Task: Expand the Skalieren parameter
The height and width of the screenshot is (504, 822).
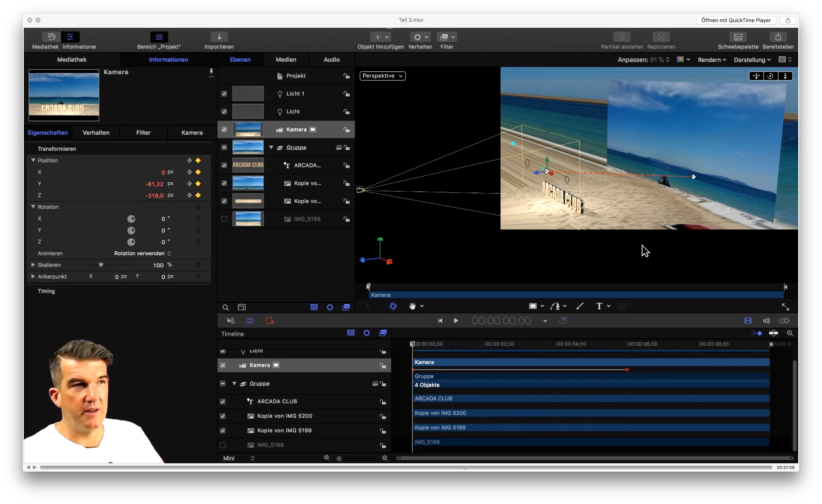Action: 33,265
